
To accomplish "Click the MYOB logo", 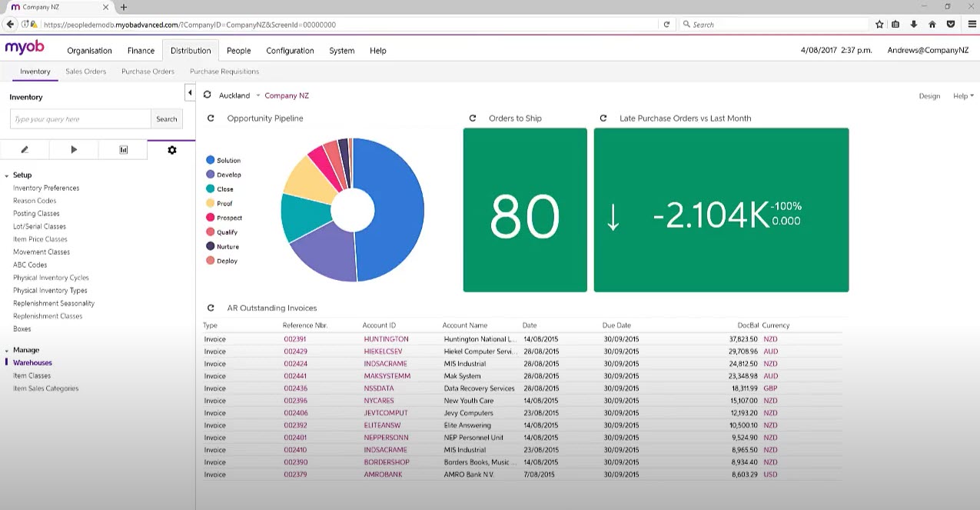I will click(25, 48).
